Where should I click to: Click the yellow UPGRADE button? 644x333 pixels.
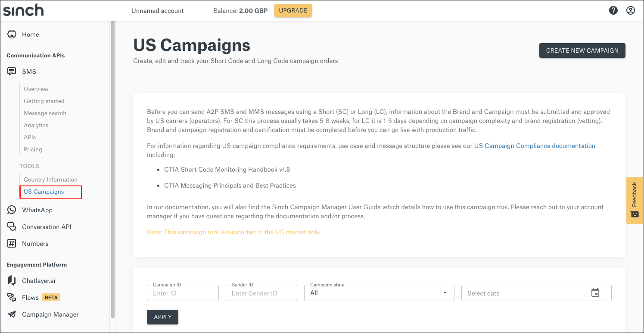tap(293, 11)
